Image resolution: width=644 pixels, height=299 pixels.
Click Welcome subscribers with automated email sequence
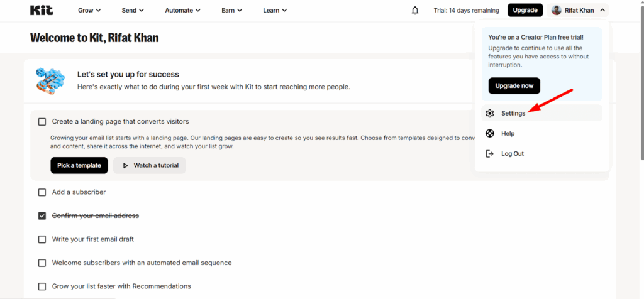[x=142, y=263]
